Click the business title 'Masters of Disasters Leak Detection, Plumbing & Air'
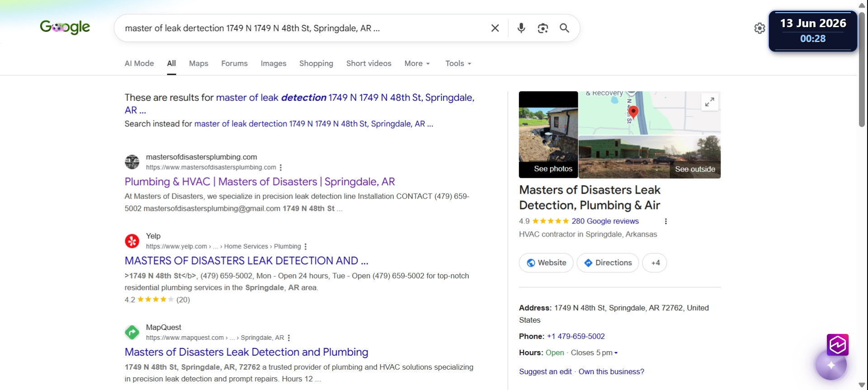The height and width of the screenshot is (390, 868). coord(590,198)
